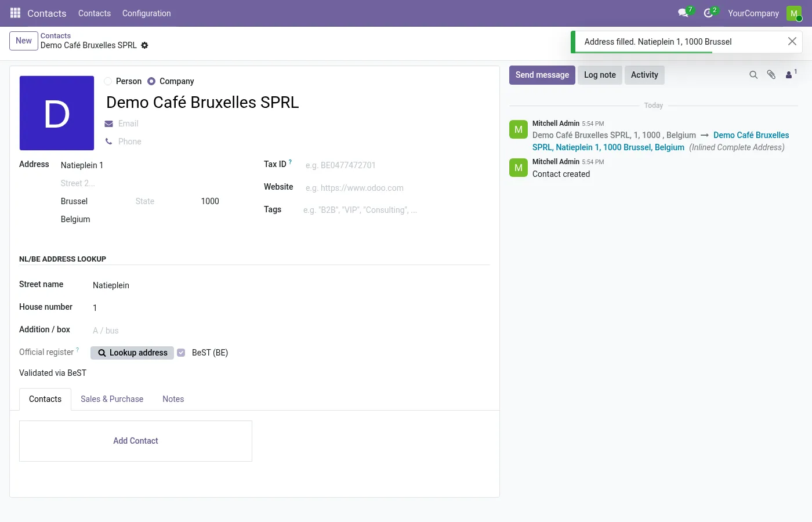Click Mitchell Admin avatar on Contact created message
This screenshot has width=812, height=522.
click(519, 168)
